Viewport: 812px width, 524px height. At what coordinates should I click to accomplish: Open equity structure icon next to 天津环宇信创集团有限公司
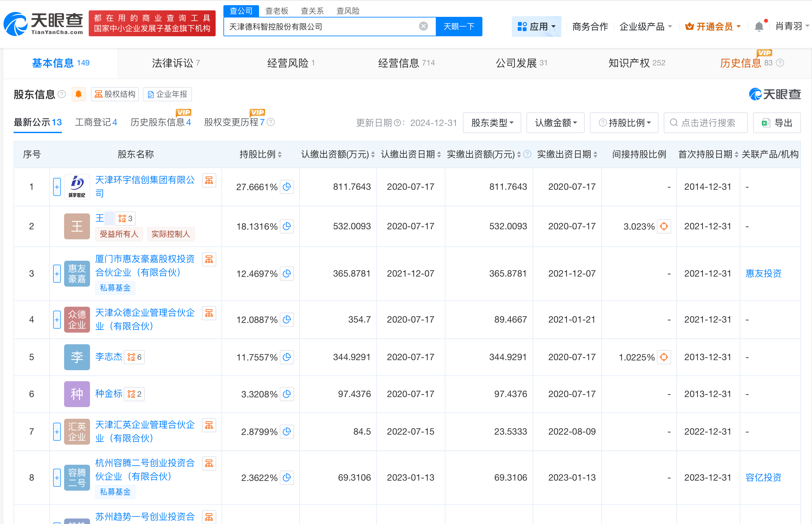tap(209, 180)
